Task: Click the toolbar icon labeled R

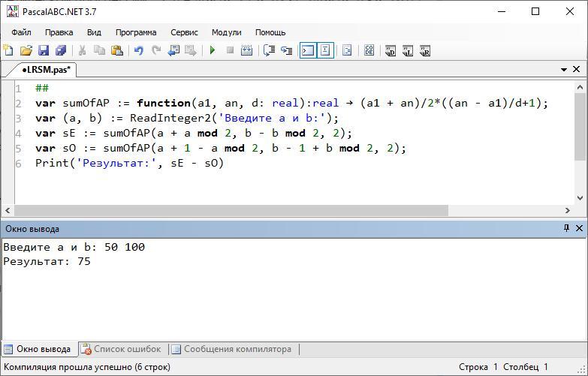Action: point(425,50)
